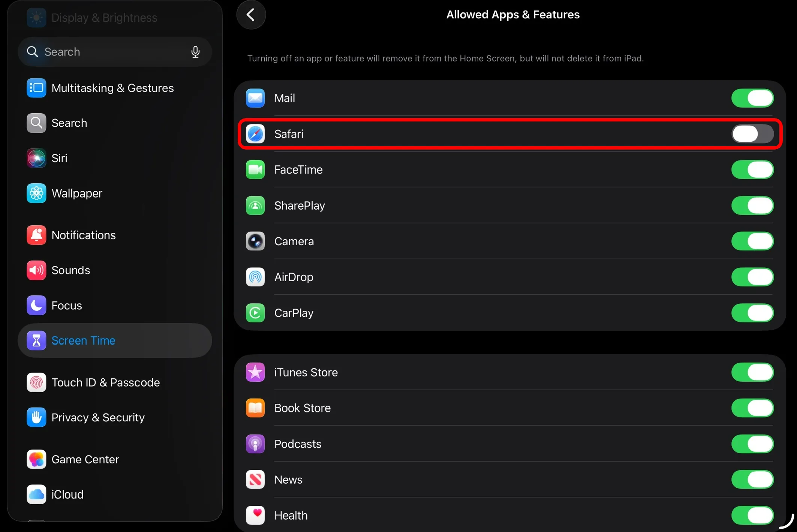
Task: Disable the AirDrop toggle
Action: tap(752, 277)
